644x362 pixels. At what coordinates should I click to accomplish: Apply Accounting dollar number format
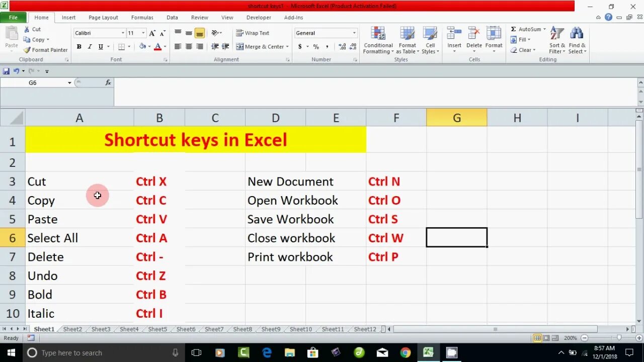300,47
